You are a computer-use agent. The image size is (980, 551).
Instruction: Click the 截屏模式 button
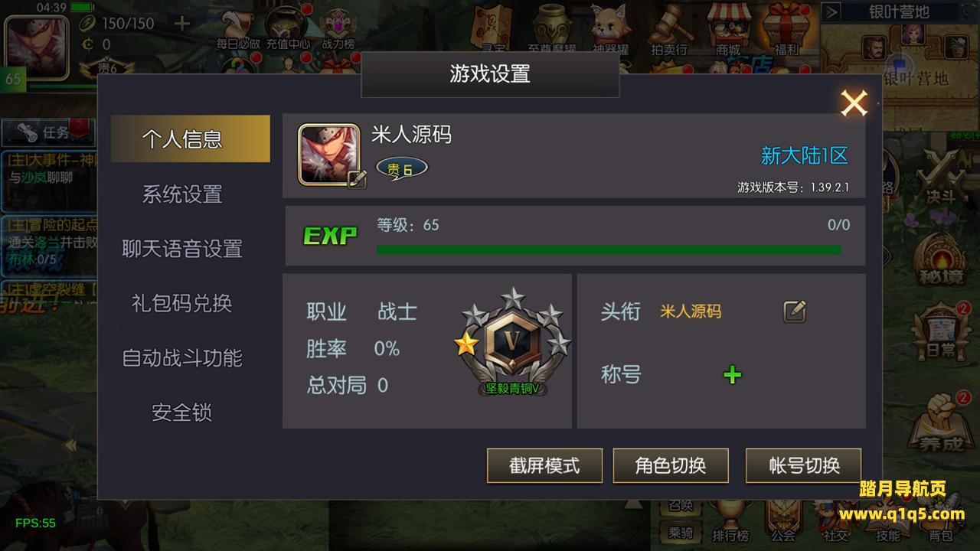544,465
